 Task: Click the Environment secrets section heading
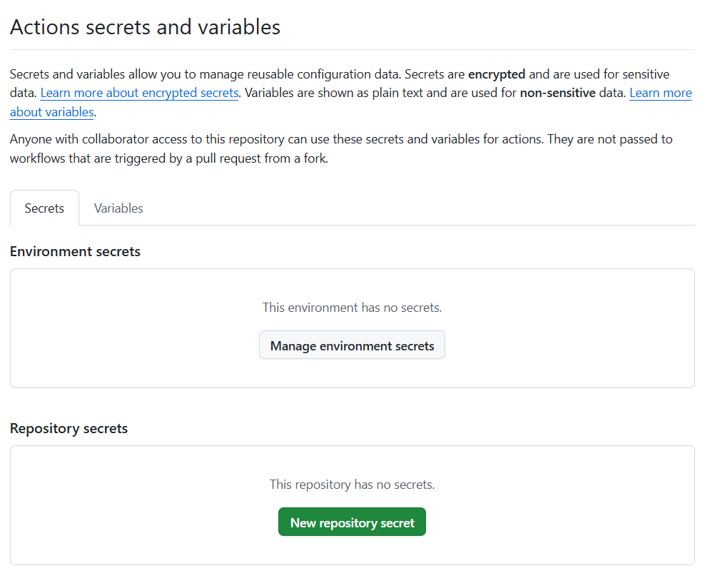[75, 252]
